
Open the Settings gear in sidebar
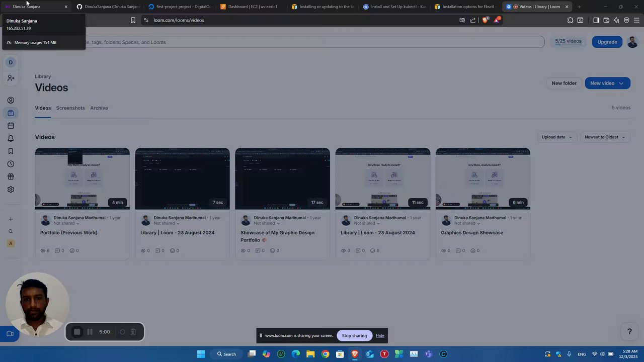(11, 190)
